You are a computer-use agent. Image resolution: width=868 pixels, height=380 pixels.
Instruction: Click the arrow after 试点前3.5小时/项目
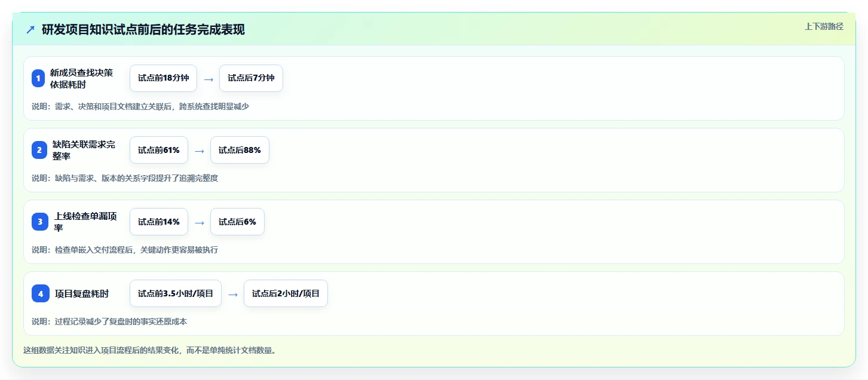[x=233, y=294]
